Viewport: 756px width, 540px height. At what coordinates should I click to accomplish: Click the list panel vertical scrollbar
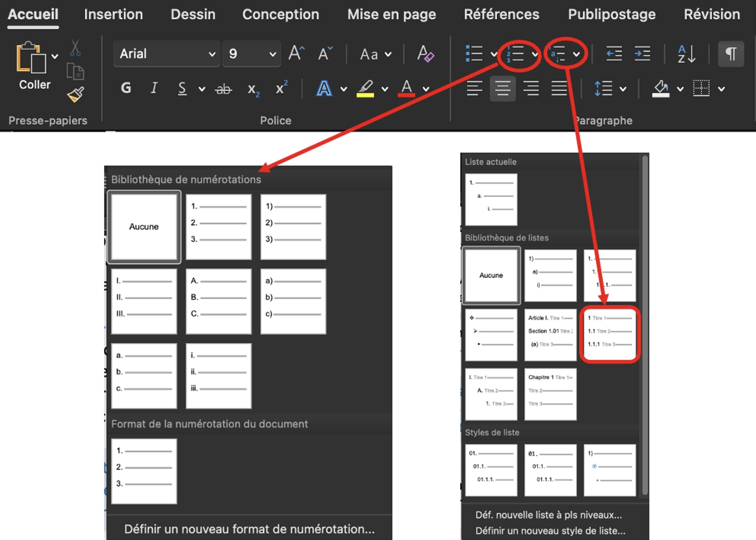point(644,325)
